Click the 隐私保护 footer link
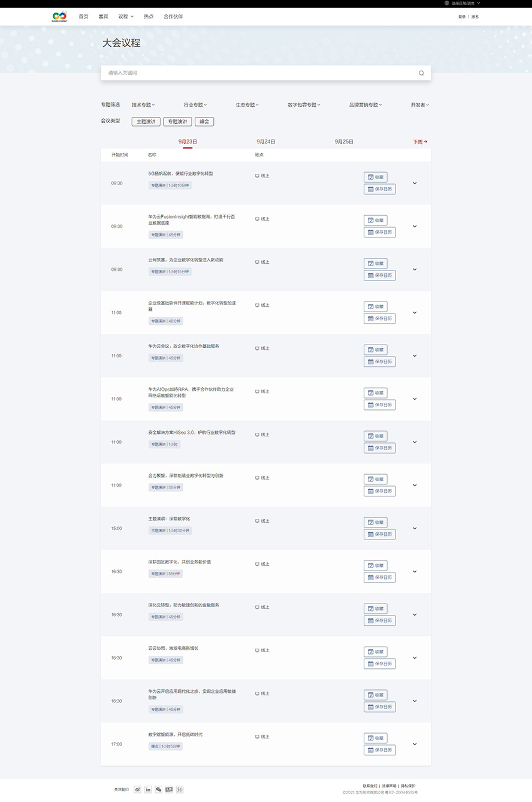Image resolution: width=532 pixels, height=802 pixels. (408, 786)
